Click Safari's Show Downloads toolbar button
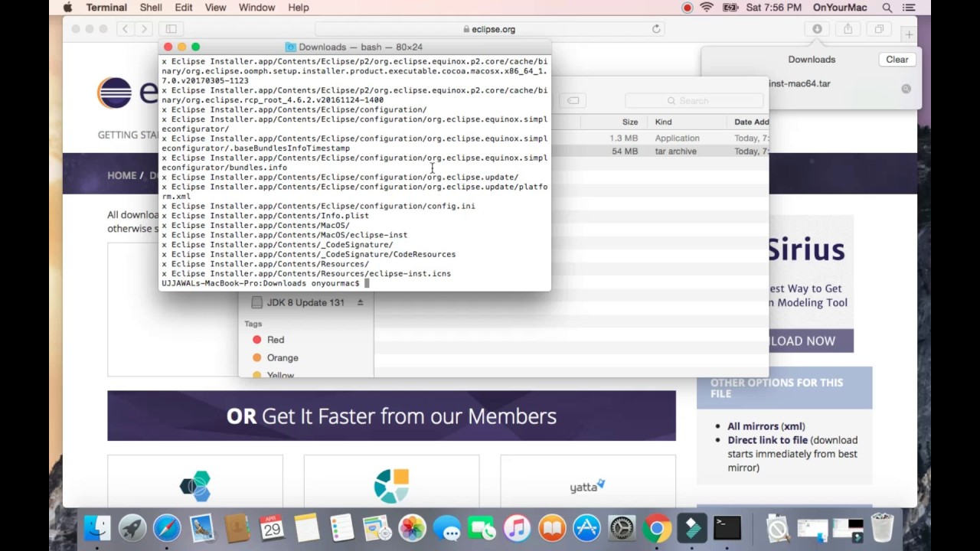Screen dimensions: 980x551 [x=817, y=29]
